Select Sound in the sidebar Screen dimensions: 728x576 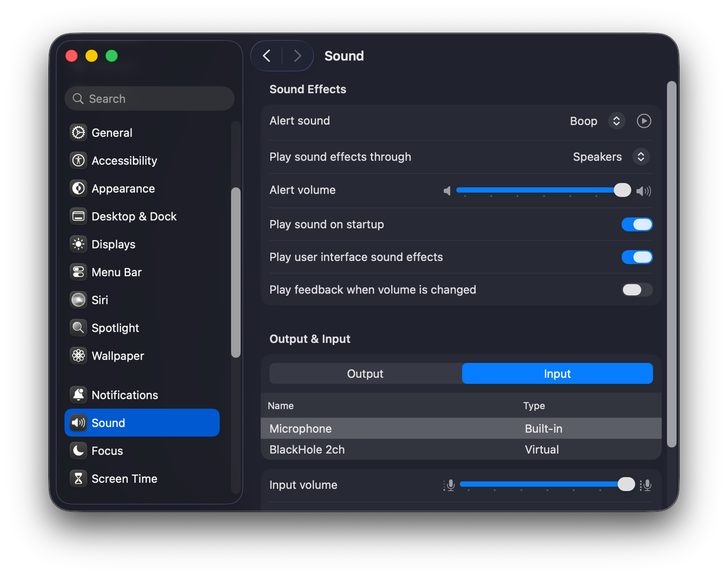point(142,423)
